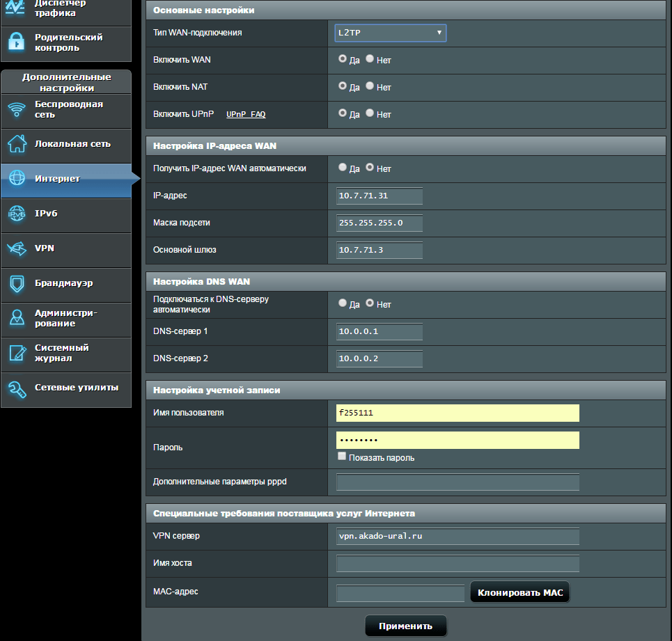Open Wireless network via Wi-Fi icon
Image resolution: width=672 pixels, height=641 pixels.
(17, 110)
